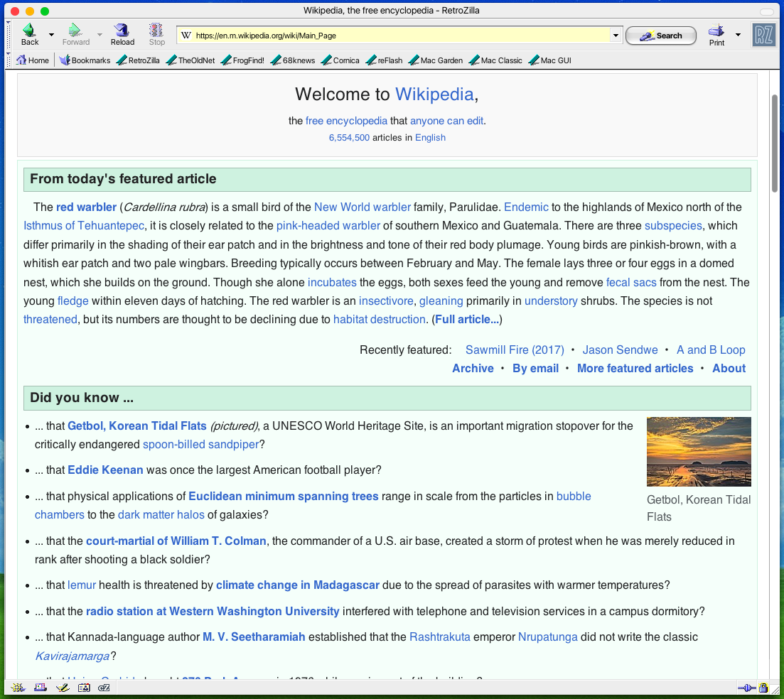Click the URL address field
This screenshot has height=699, width=784.
(400, 36)
